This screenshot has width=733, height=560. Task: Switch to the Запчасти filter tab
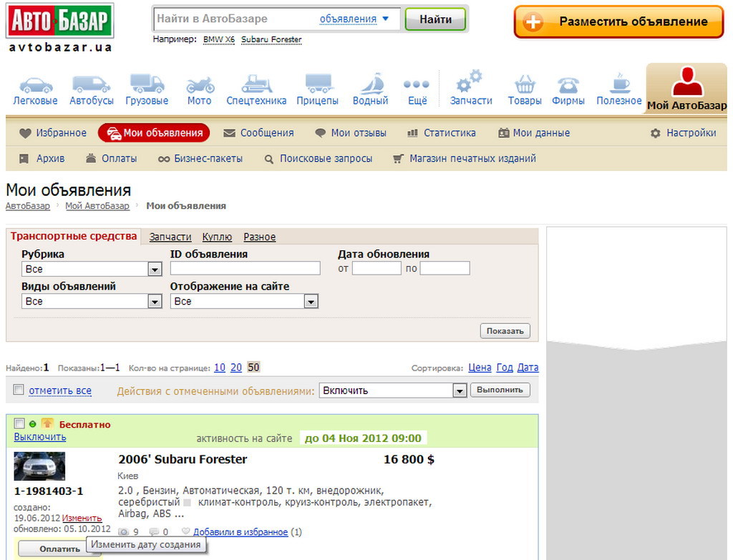170,237
